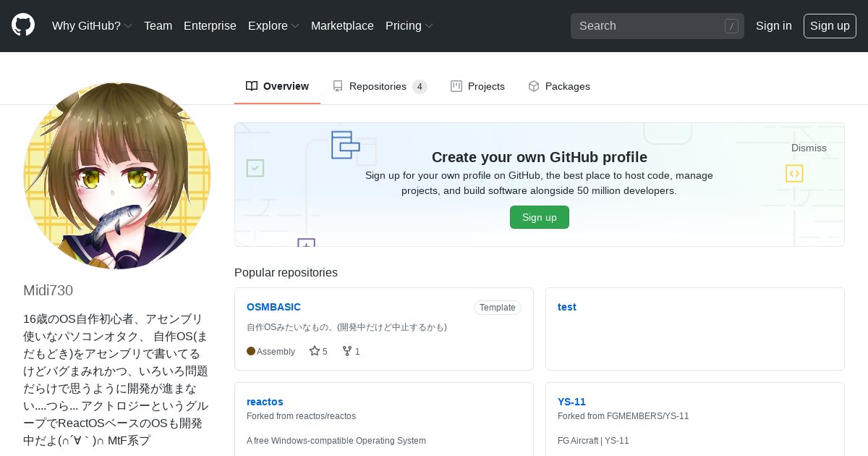Click 'FG Aircraft | YS-11' description

point(593,441)
